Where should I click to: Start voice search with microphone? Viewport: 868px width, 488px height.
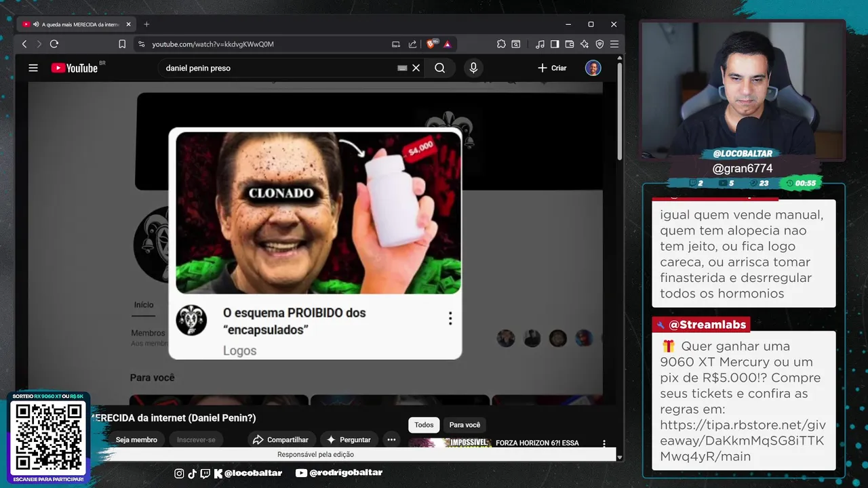473,68
